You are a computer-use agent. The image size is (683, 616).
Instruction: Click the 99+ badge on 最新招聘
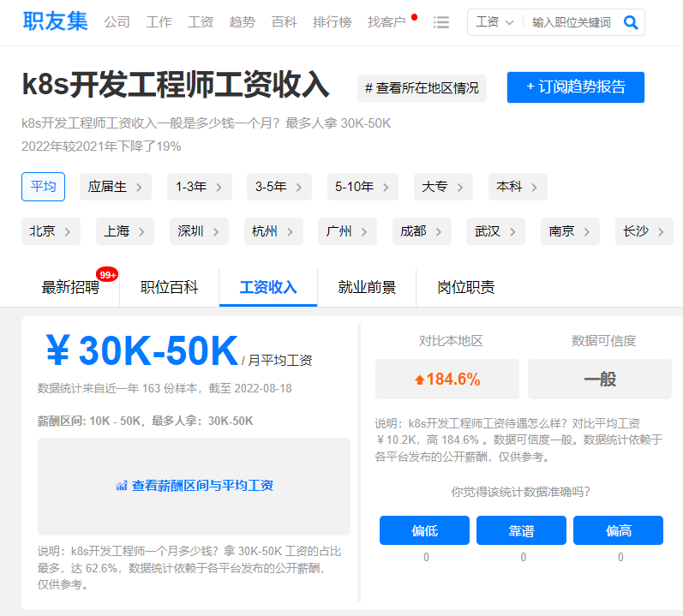click(107, 274)
